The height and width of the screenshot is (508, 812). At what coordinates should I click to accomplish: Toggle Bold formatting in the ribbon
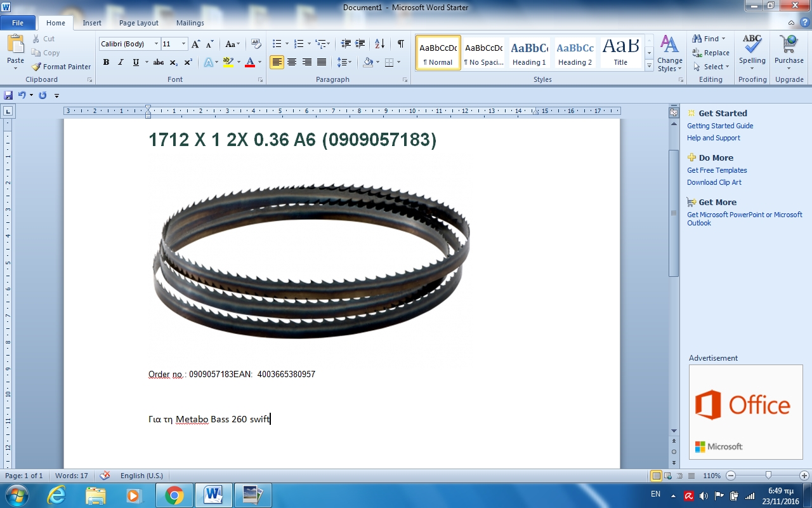[x=106, y=62]
